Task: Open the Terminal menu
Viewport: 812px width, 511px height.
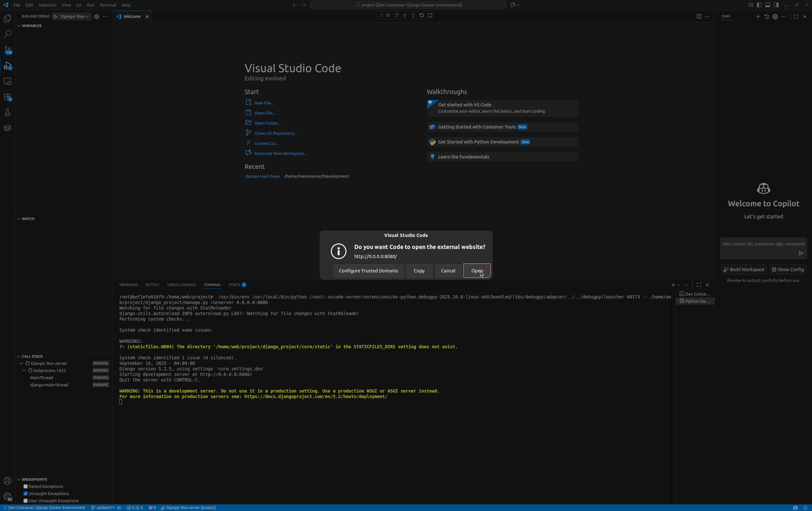Action: (x=108, y=5)
